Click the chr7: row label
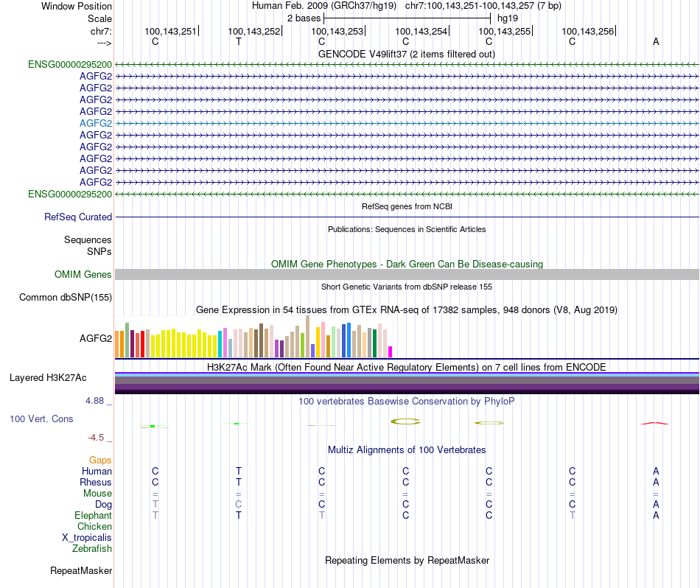700x588 pixels. click(101, 31)
